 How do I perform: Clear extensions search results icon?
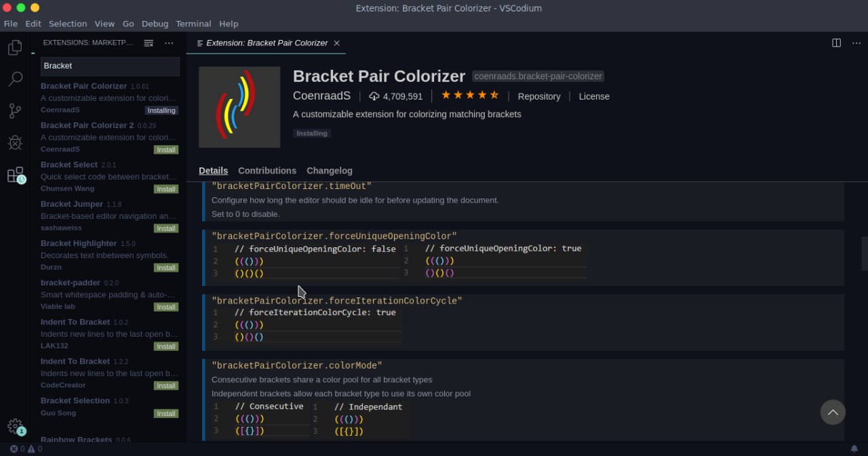tap(149, 43)
